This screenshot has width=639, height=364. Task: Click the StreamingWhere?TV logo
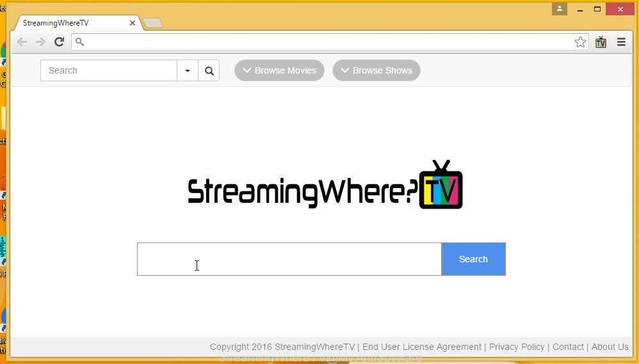325,184
